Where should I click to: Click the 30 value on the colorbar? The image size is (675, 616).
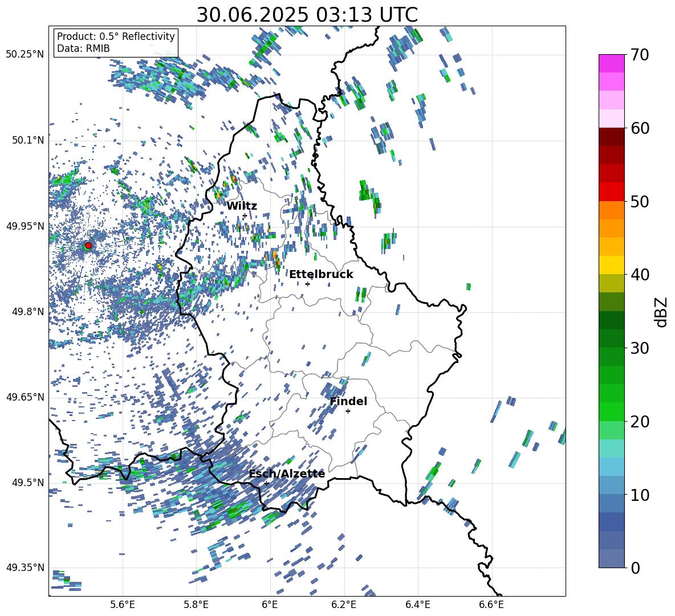[x=640, y=348]
